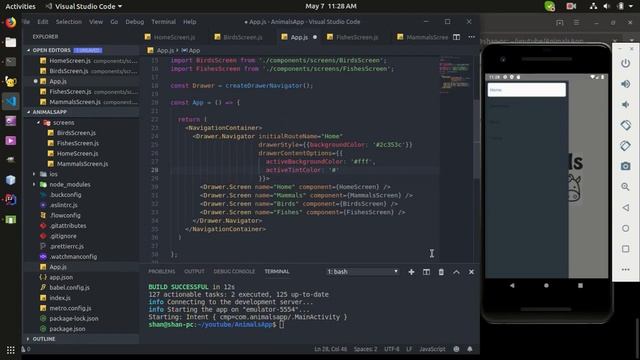This screenshot has height=360, width=640.
Task: Open the Terminal menu
Action: click(x=163, y=22)
